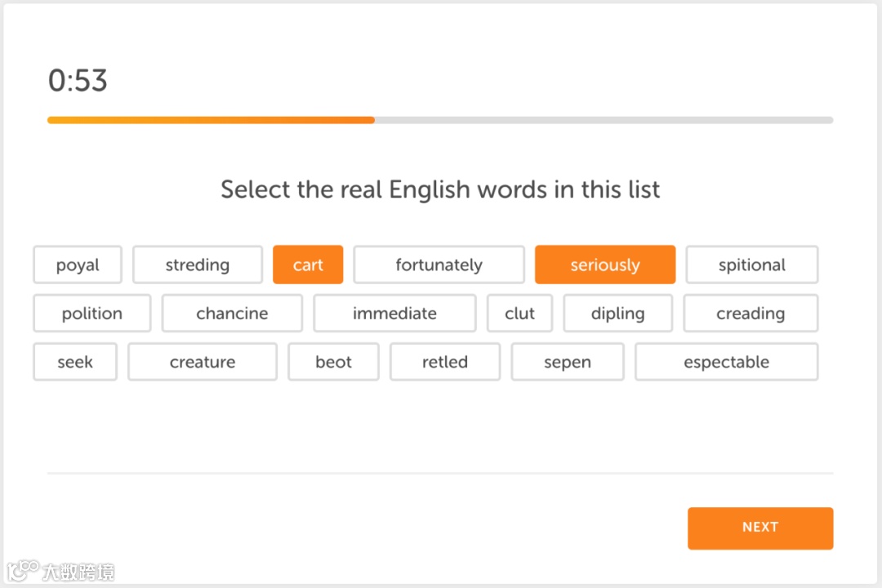The image size is (882, 588).
Task: Select the word 'streding'
Action: pyautogui.click(x=198, y=265)
